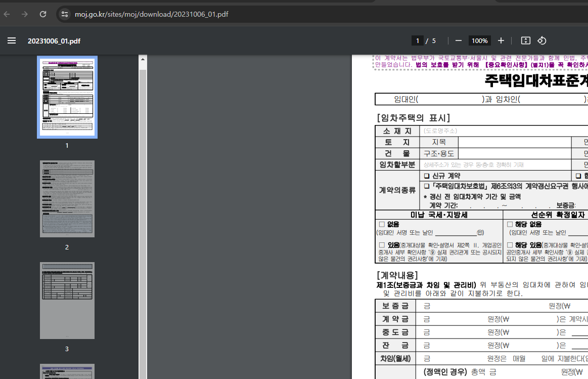The image size is (588, 379).
Task: Rotate the PDF counterclockwise
Action: (542, 40)
